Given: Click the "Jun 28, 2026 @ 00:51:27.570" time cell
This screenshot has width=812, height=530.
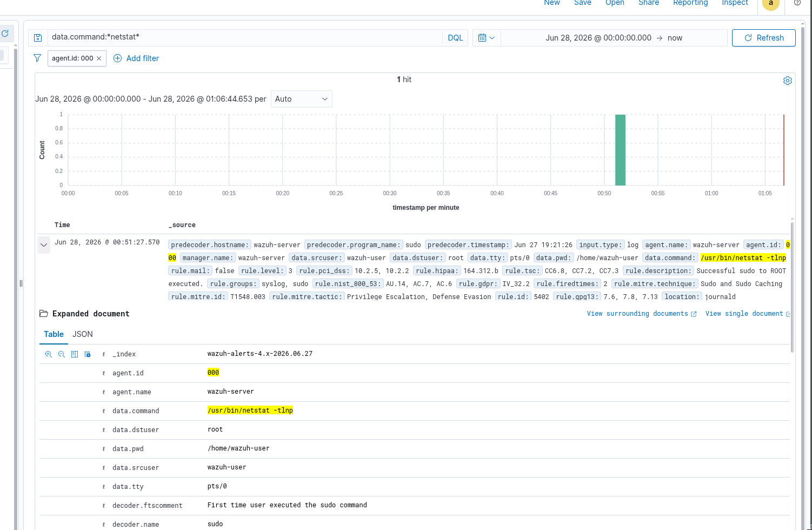Looking at the screenshot, I should click(x=107, y=242).
